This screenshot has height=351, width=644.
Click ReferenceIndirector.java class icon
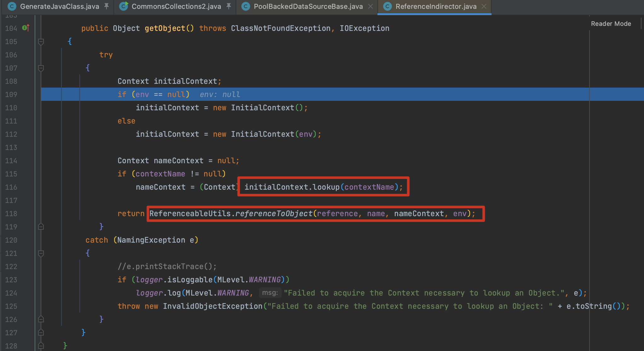pos(388,6)
